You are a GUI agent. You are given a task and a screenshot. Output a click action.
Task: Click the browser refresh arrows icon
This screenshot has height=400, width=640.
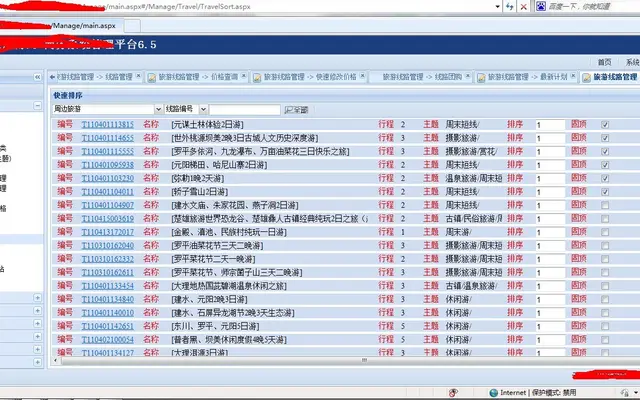tap(509, 7)
